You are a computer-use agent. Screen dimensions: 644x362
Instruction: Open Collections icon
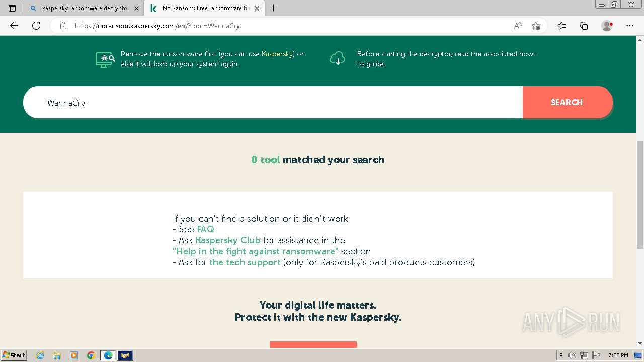coord(584,26)
